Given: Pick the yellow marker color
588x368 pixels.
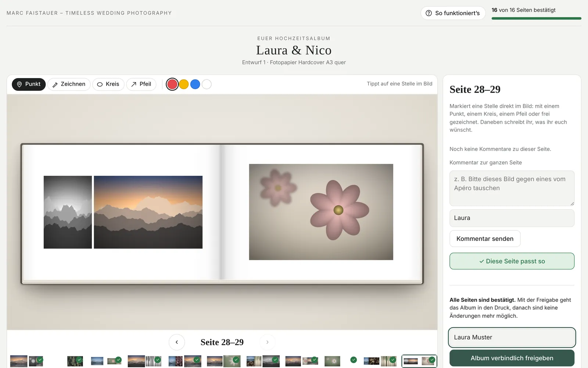Looking at the screenshot, I should point(184,84).
